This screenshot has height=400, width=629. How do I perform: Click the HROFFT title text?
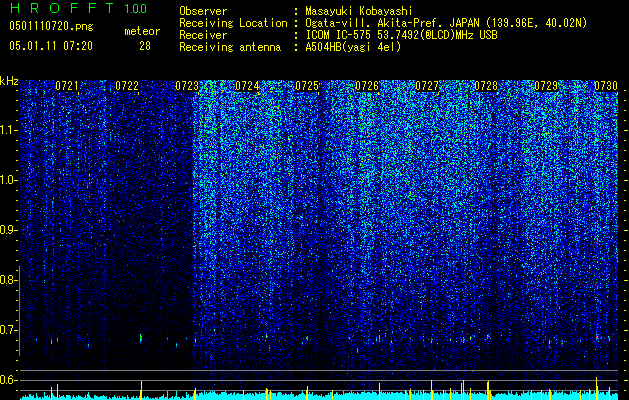62,8
